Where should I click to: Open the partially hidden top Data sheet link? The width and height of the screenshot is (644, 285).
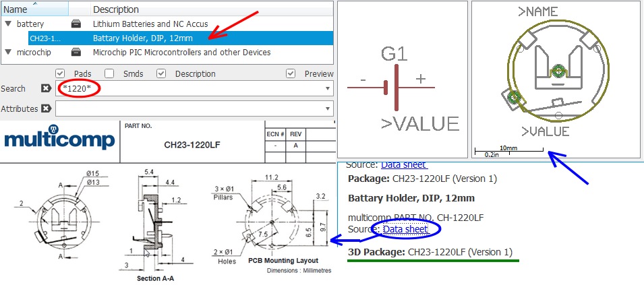[x=404, y=164]
